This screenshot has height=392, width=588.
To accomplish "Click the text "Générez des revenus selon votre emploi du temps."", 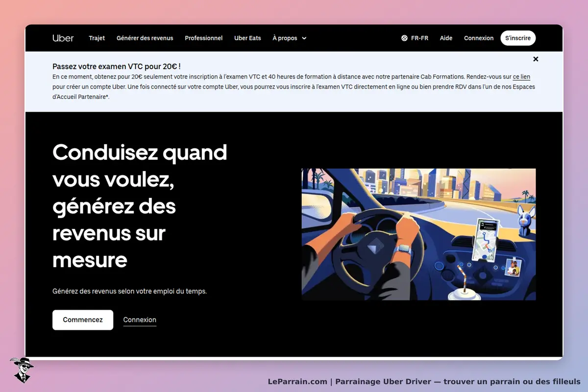I will [x=130, y=291].
